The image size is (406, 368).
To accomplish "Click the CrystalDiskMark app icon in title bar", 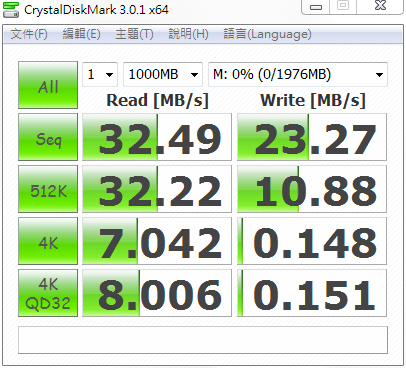I will click(x=11, y=9).
